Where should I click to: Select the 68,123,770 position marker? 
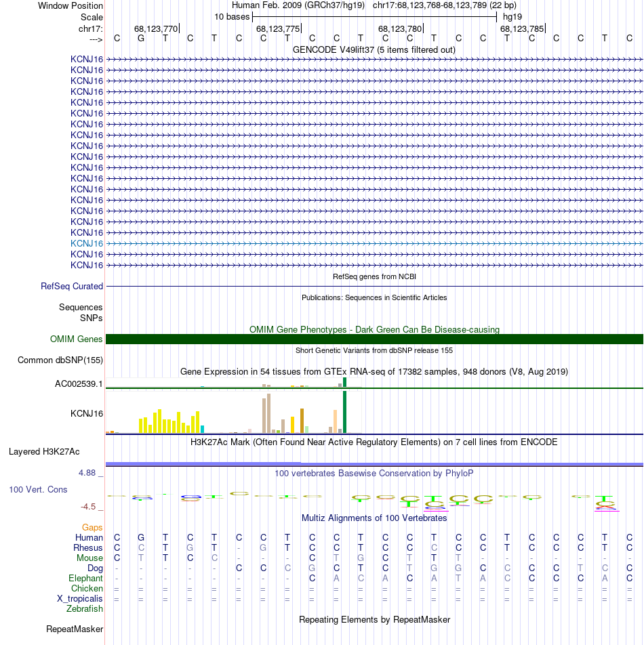coord(156,28)
